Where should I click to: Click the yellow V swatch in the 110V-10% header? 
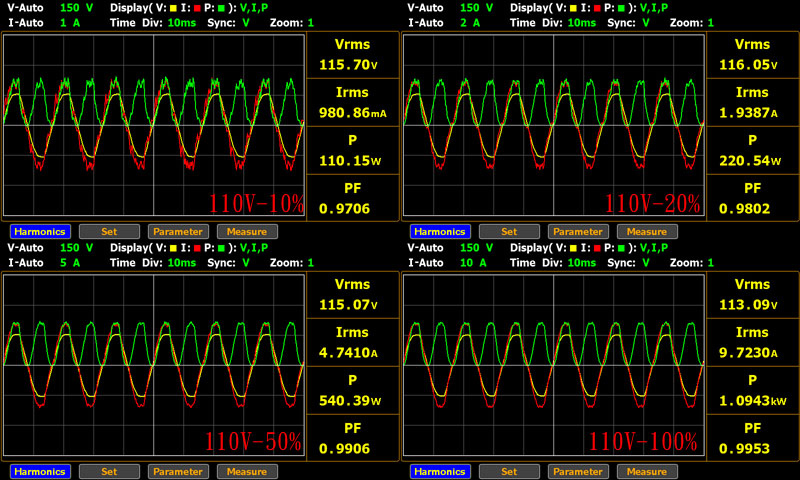pyautogui.click(x=173, y=8)
